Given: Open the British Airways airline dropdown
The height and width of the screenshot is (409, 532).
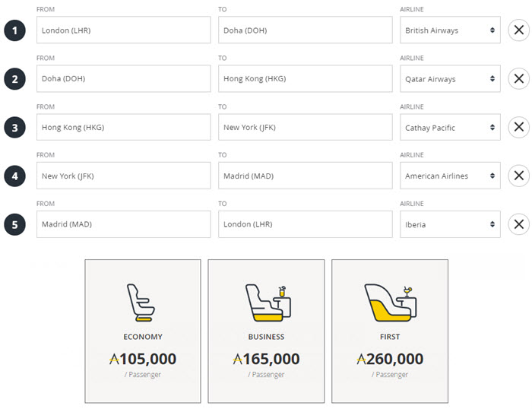Looking at the screenshot, I should point(450,30).
